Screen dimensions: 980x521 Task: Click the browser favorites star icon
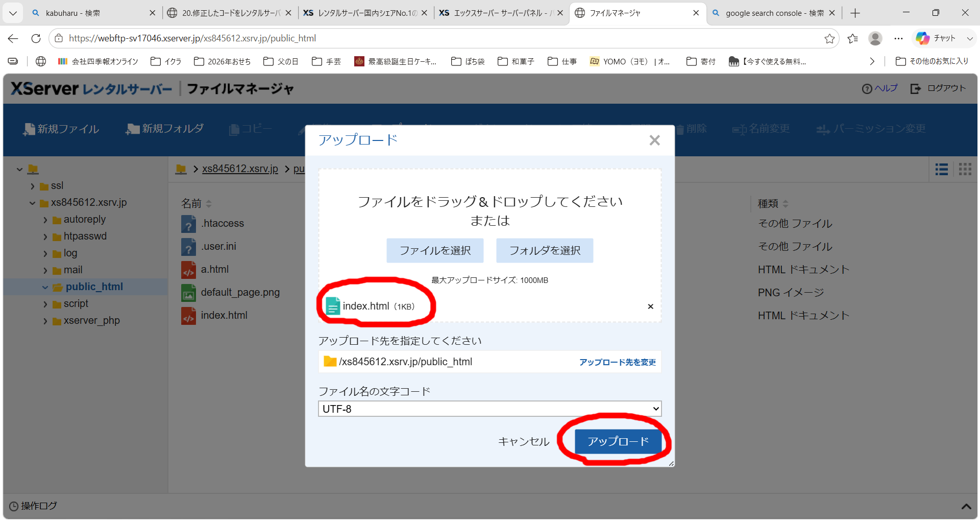[x=829, y=38]
